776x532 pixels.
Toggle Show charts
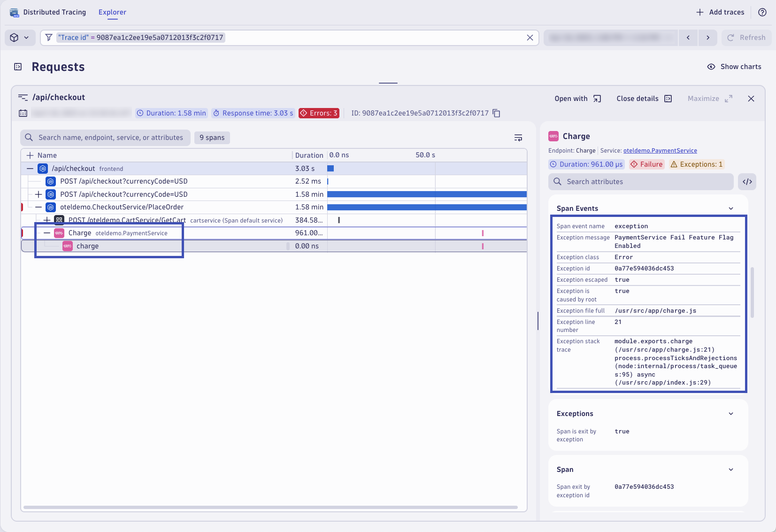click(x=734, y=67)
